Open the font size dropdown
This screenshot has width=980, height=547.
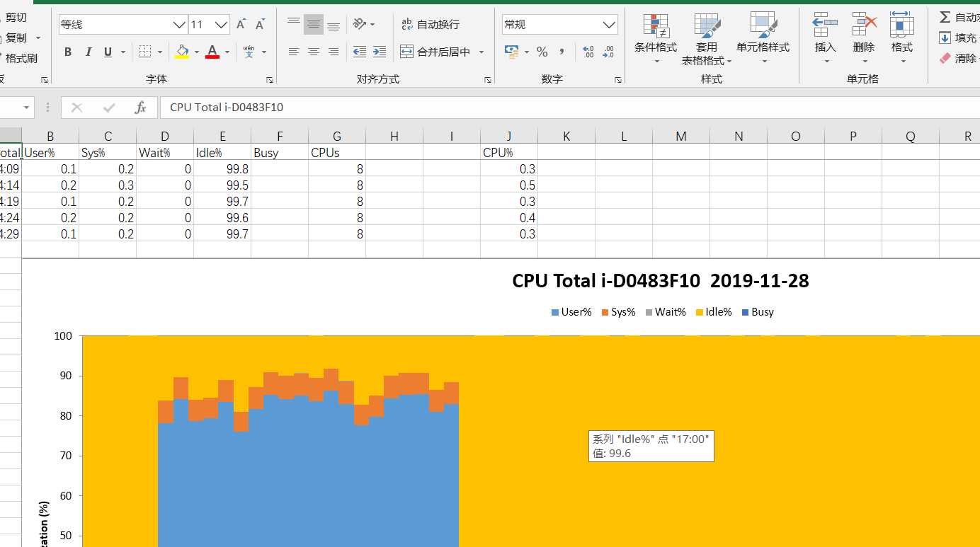click(x=222, y=25)
